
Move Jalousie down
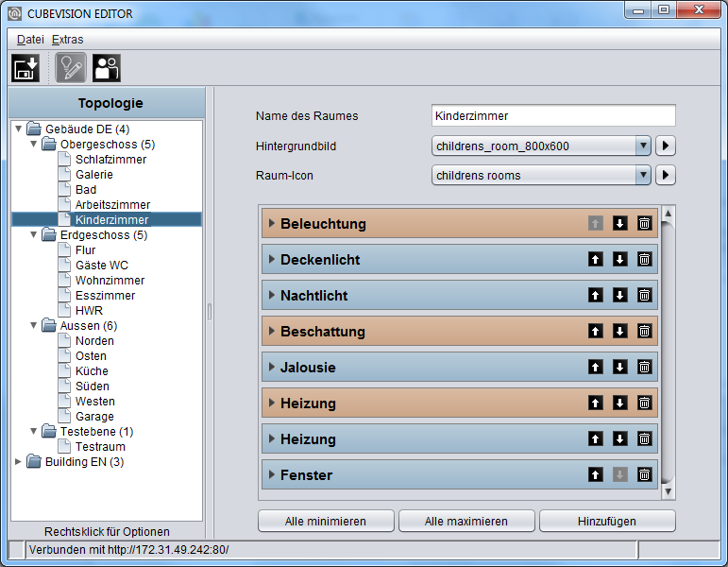[x=619, y=368]
